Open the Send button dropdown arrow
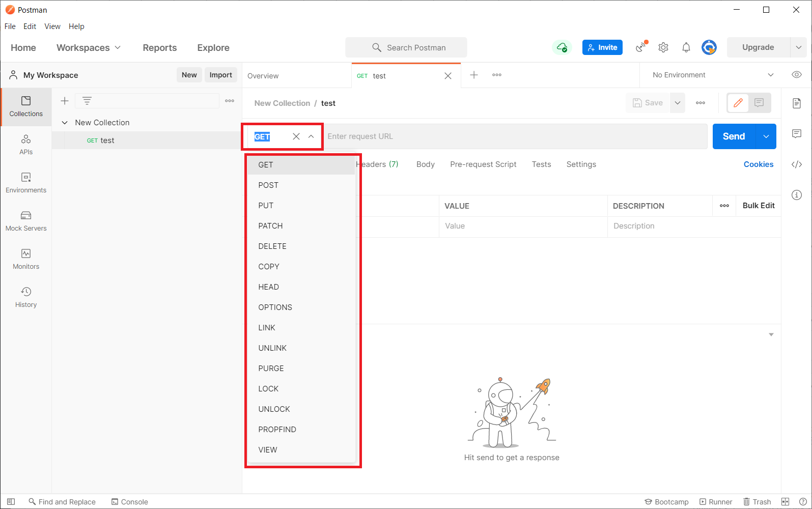 [x=766, y=136]
